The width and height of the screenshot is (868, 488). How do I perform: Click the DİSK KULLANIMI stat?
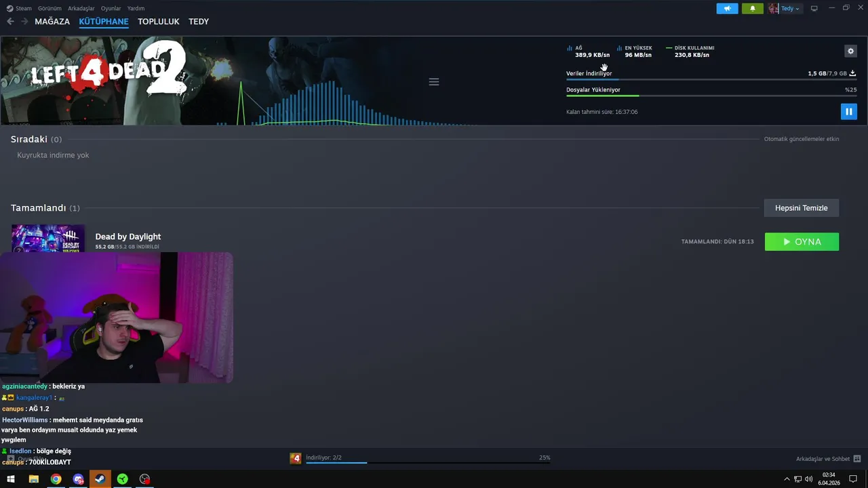pyautogui.click(x=690, y=52)
